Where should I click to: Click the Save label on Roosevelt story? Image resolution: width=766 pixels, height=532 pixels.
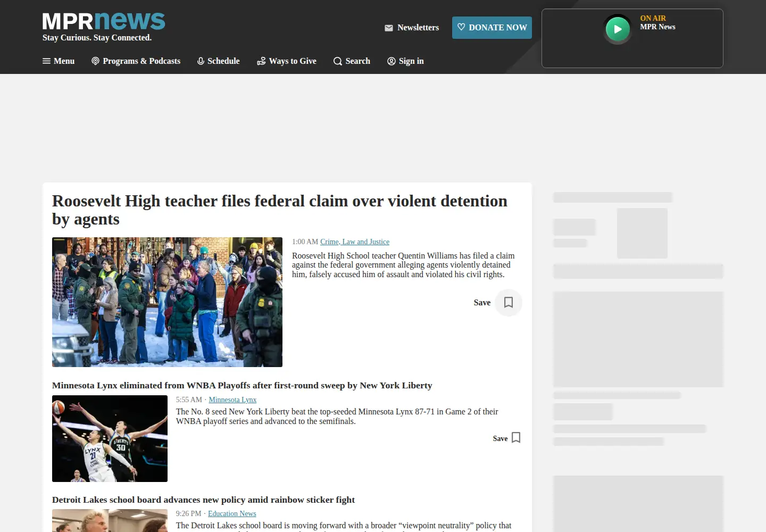tap(482, 303)
